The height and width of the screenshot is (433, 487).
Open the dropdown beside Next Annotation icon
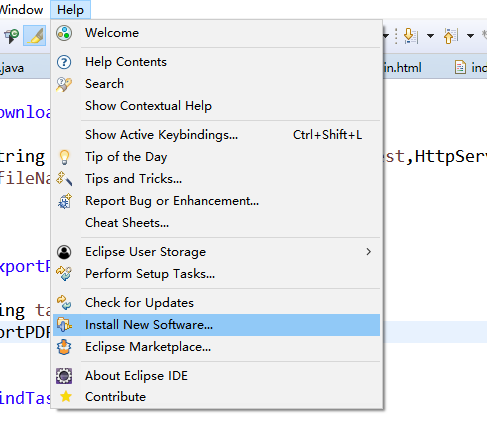pos(430,36)
